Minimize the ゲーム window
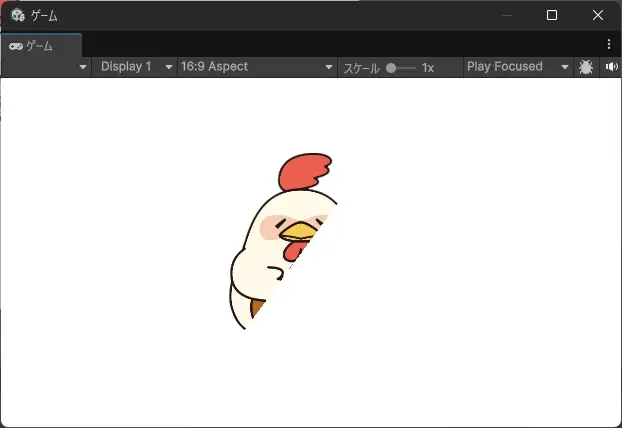Screen dimensions: 622x428 (507, 15)
